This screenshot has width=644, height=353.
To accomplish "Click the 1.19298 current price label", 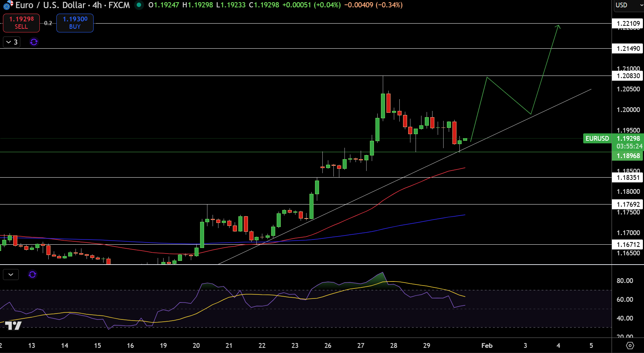I will (x=628, y=139).
